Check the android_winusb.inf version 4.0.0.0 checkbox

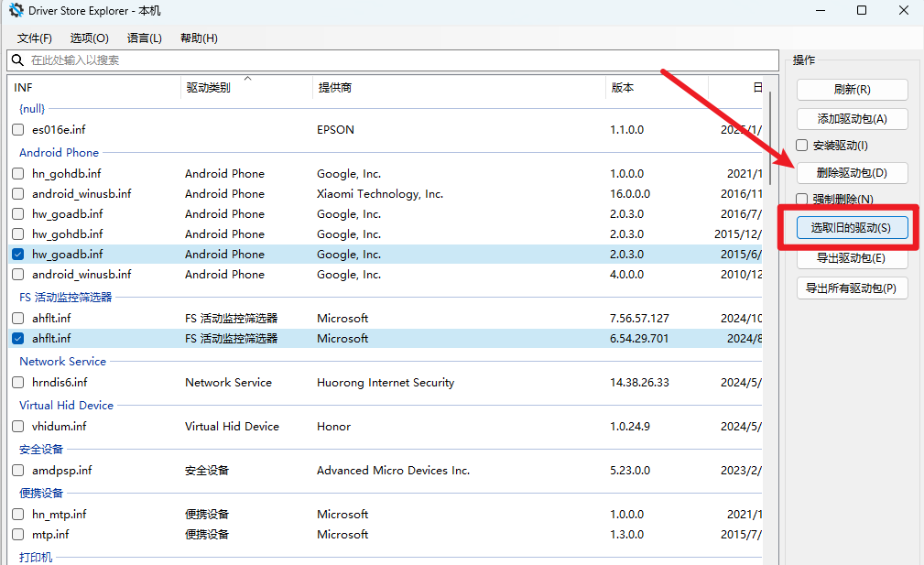click(18, 275)
